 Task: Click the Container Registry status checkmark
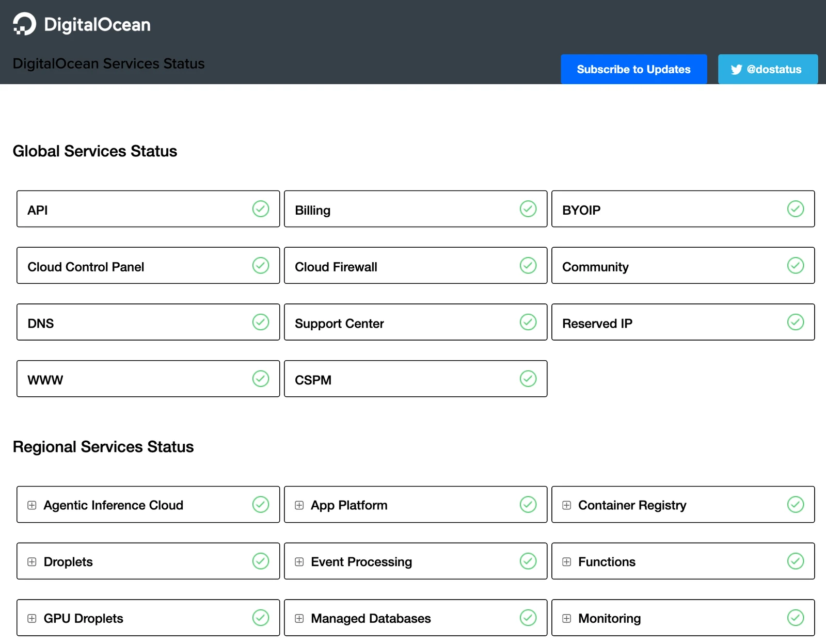click(796, 505)
